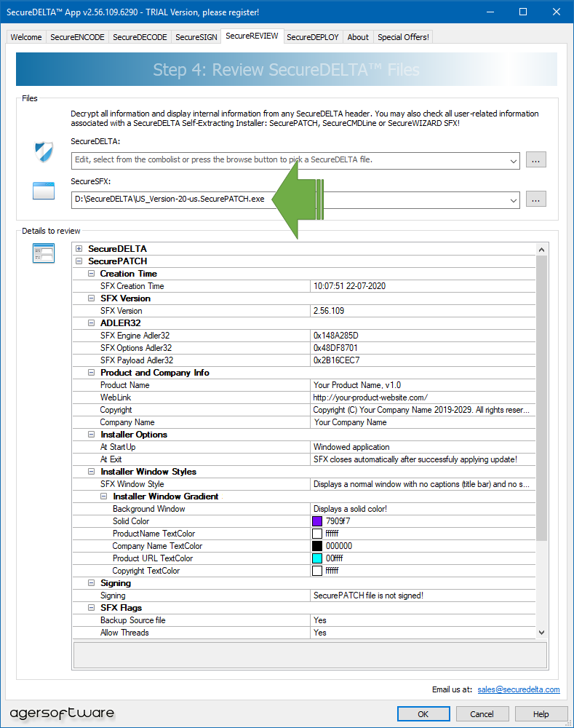Viewport: 574px width, 728px height.
Task: Select the Backup Source file row
Action: pyautogui.click(x=304, y=620)
